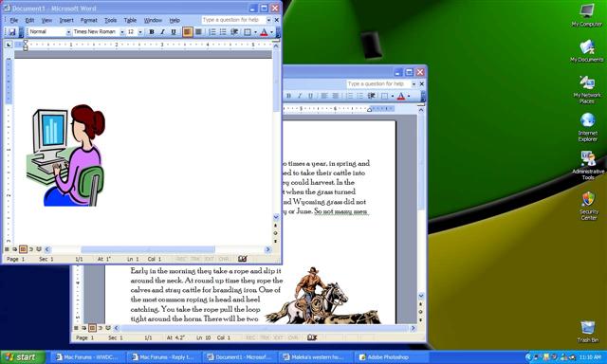Open the Normal style dropdown

pyautogui.click(x=68, y=32)
